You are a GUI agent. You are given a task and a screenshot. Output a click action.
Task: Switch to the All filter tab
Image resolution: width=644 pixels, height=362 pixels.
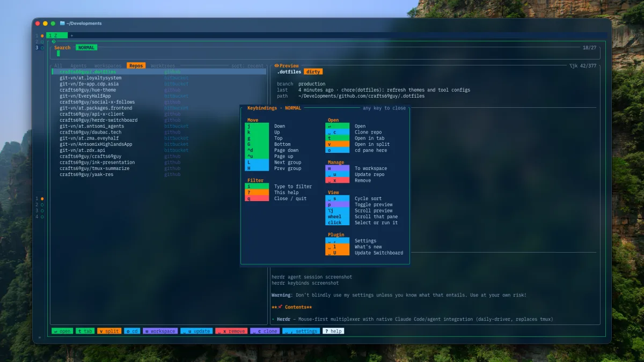tap(58, 66)
